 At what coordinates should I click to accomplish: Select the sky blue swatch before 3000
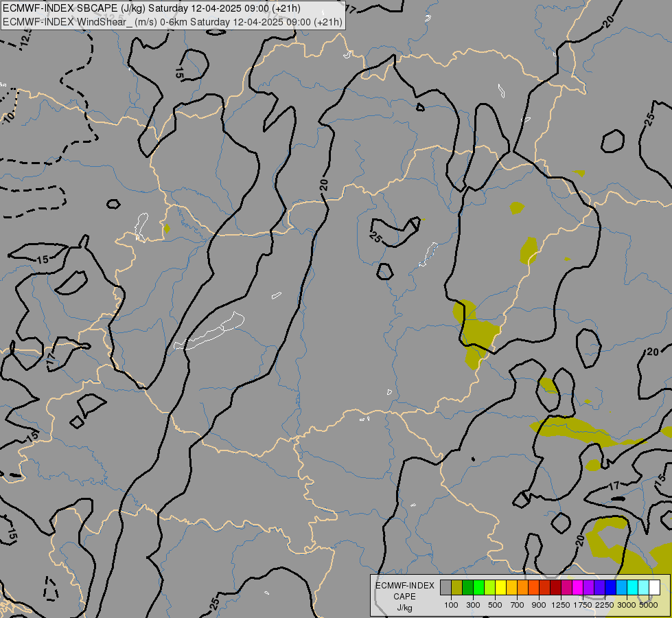(621, 588)
